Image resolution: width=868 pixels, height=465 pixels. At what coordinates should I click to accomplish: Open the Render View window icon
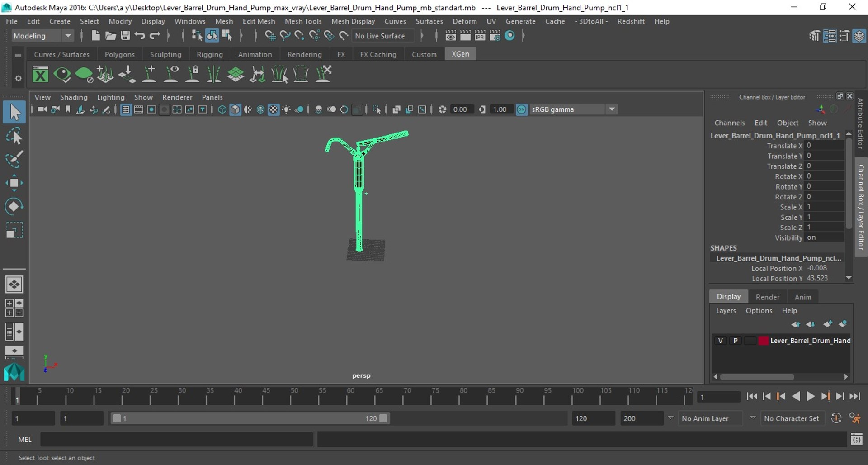451,36
